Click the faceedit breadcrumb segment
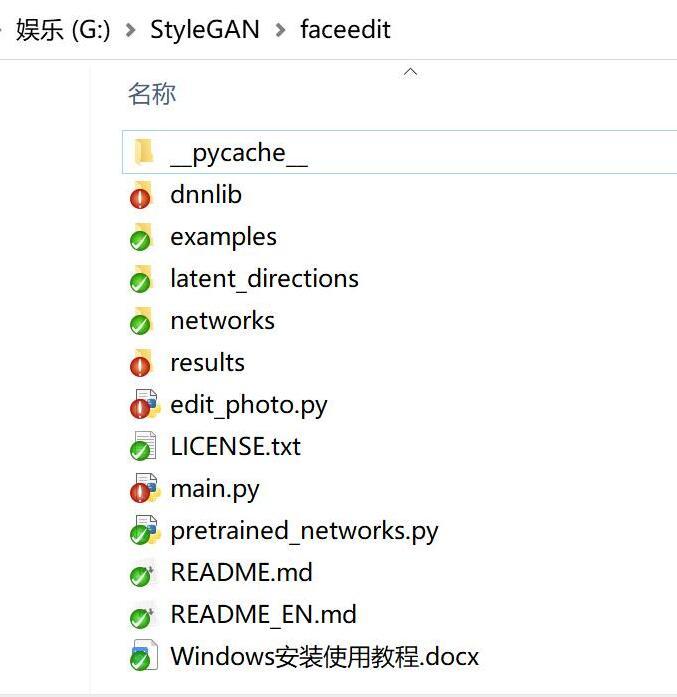Image resolution: width=677 pixels, height=697 pixels. click(x=345, y=30)
